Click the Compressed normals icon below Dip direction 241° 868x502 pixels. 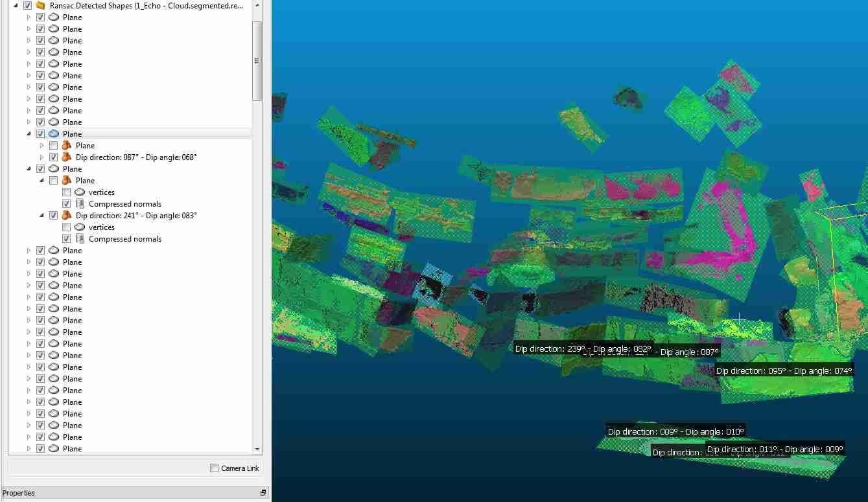[80, 239]
